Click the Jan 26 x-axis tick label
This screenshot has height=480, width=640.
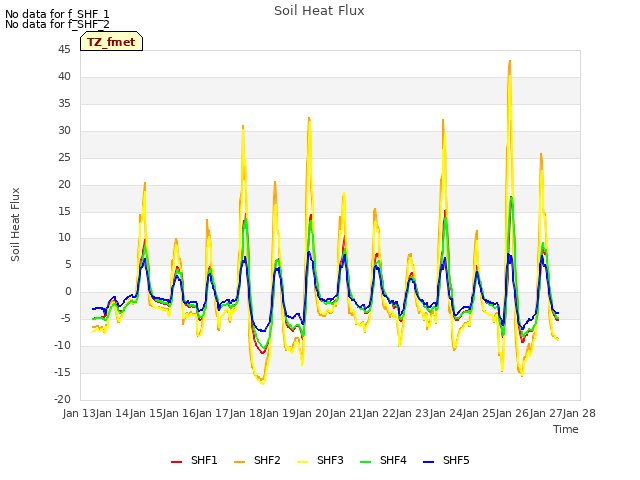coord(513,413)
